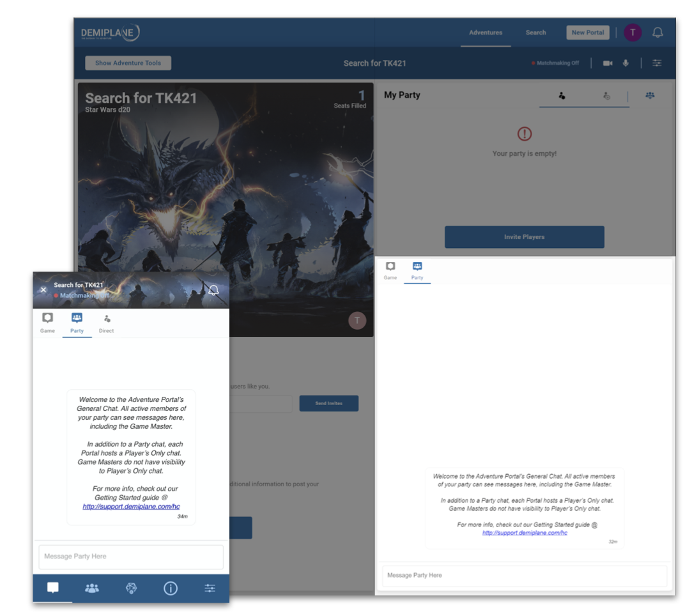Open support.demiplane.com link in desktop chat

click(x=525, y=533)
